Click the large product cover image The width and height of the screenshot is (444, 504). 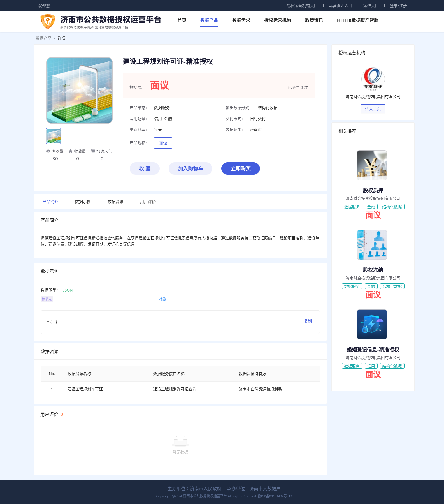click(79, 90)
